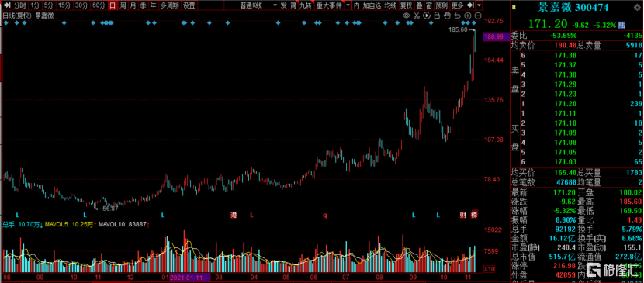Viewport: 644px width, 283px height.
Task: Click the 景嘉微 300474 stock title
Action: click(573, 7)
